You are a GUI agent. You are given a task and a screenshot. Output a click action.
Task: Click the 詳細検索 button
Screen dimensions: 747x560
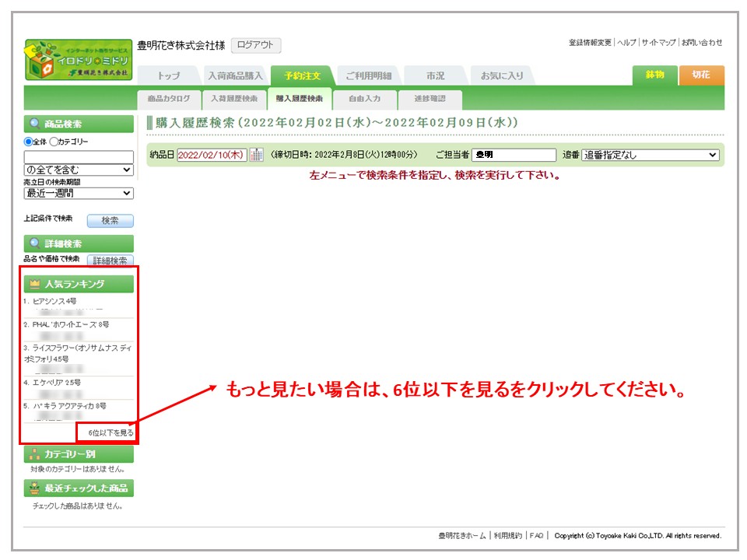click(x=110, y=261)
